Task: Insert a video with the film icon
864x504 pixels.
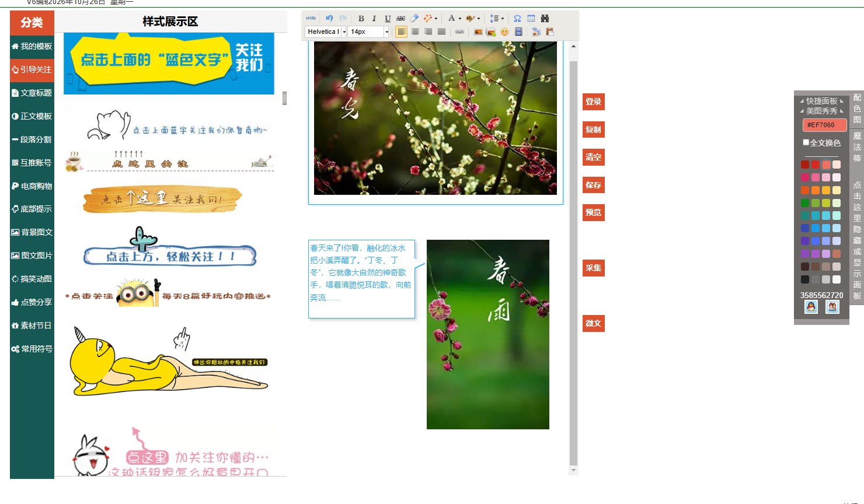Action: click(x=518, y=32)
